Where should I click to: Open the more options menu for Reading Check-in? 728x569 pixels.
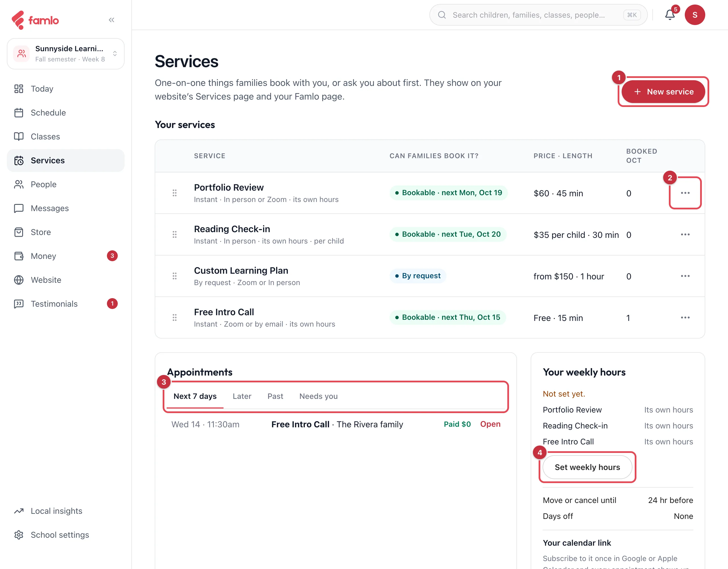coord(685,234)
